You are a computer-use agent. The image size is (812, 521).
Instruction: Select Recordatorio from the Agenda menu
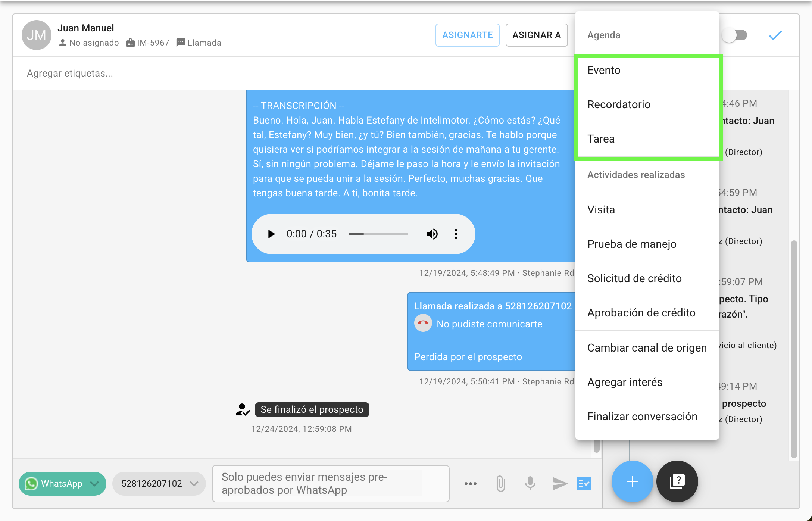619,104
